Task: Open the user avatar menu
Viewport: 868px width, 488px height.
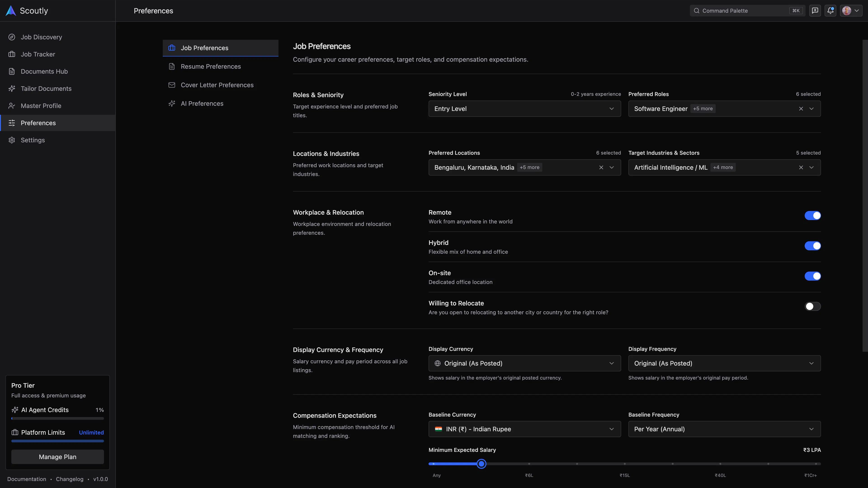Action: [851, 10]
